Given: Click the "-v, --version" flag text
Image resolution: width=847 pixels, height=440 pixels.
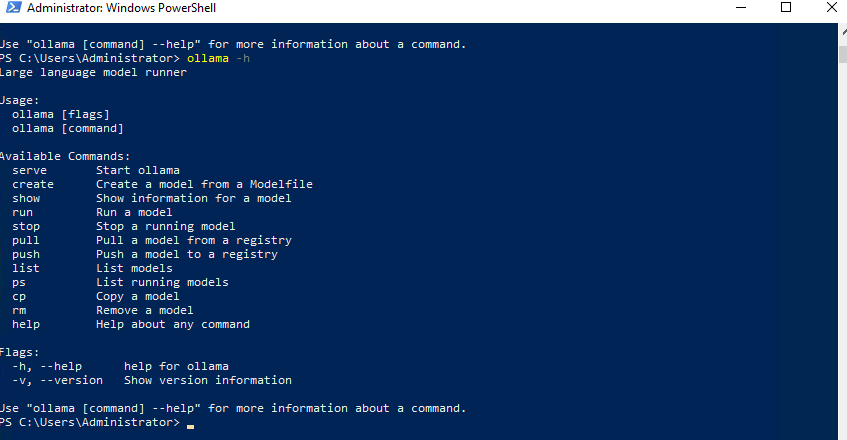Looking at the screenshot, I should tap(57, 380).
